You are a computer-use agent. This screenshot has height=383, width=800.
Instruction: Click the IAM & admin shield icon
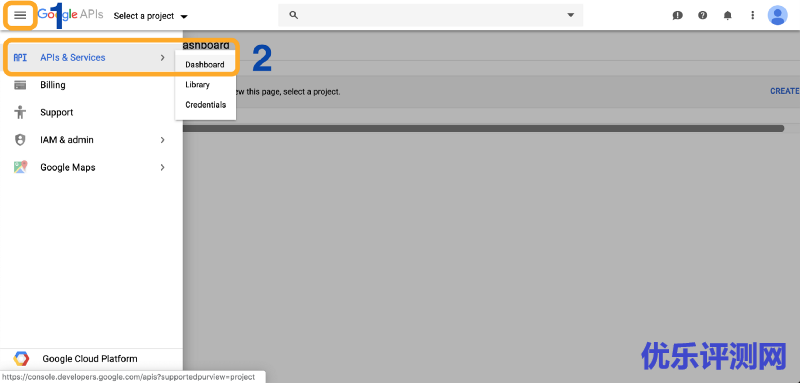point(20,140)
